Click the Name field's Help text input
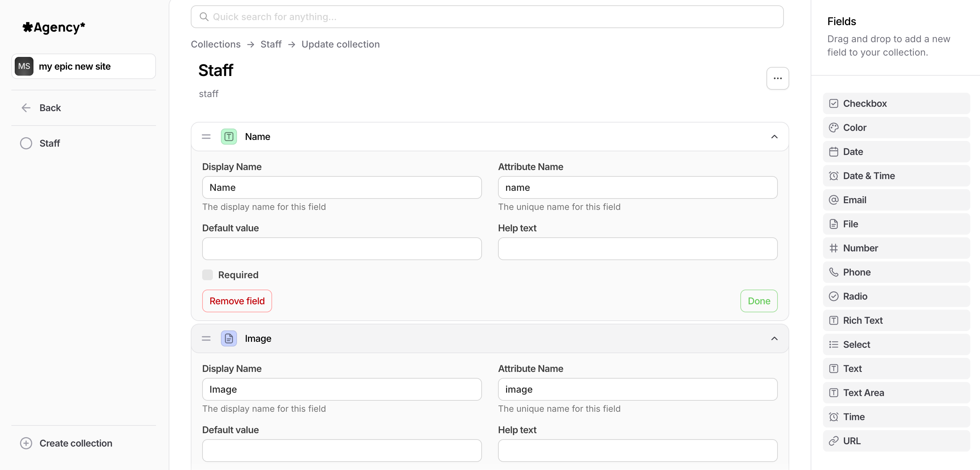The width and height of the screenshot is (980, 470). pyautogui.click(x=637, y=249)
